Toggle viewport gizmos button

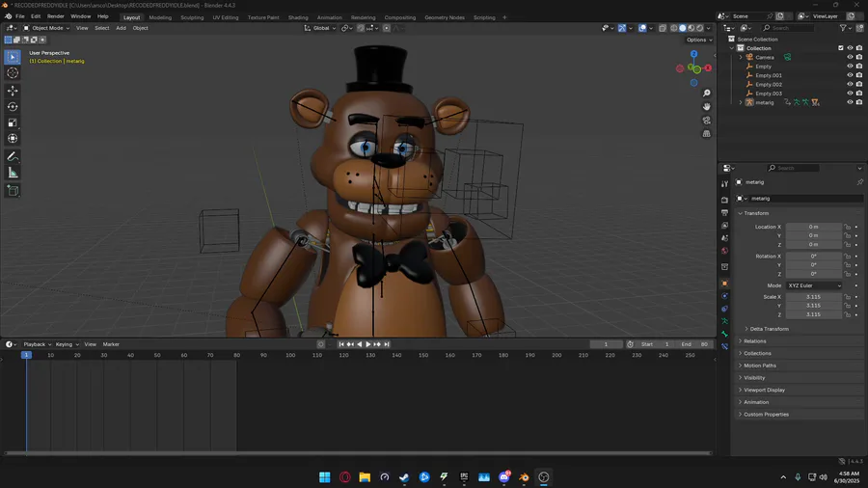coord(622,28)
